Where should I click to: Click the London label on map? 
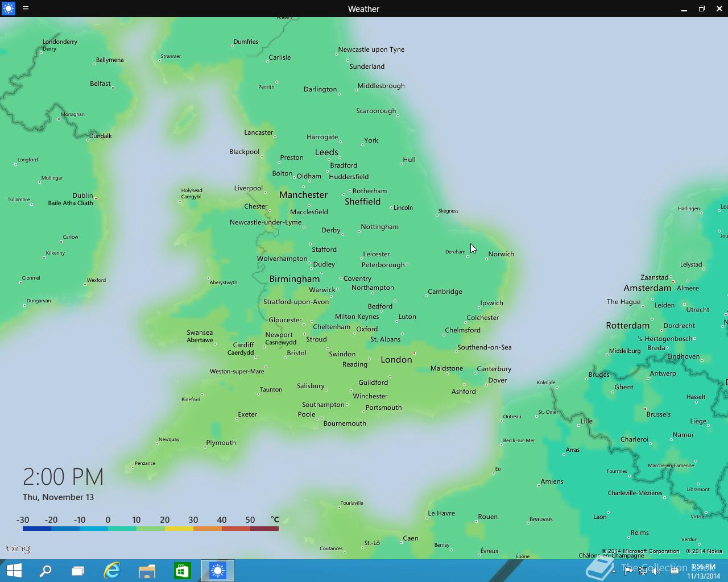tap(396, 360)
